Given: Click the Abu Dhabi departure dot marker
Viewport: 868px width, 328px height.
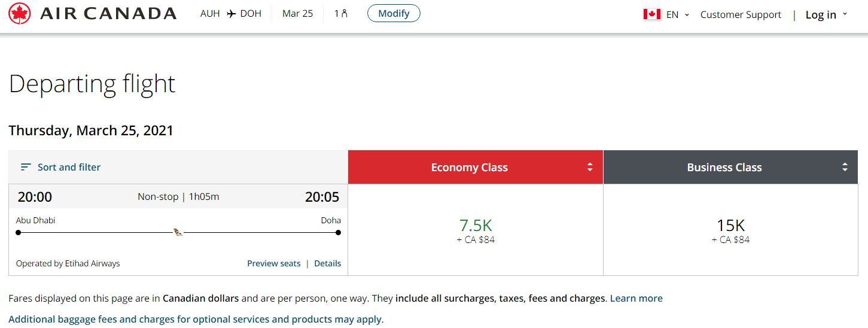Looking at the screenshot, I should coord(19,232).
